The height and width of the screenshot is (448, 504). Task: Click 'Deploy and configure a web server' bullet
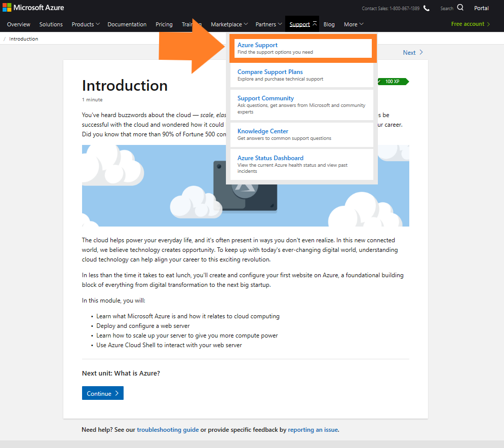143,326
